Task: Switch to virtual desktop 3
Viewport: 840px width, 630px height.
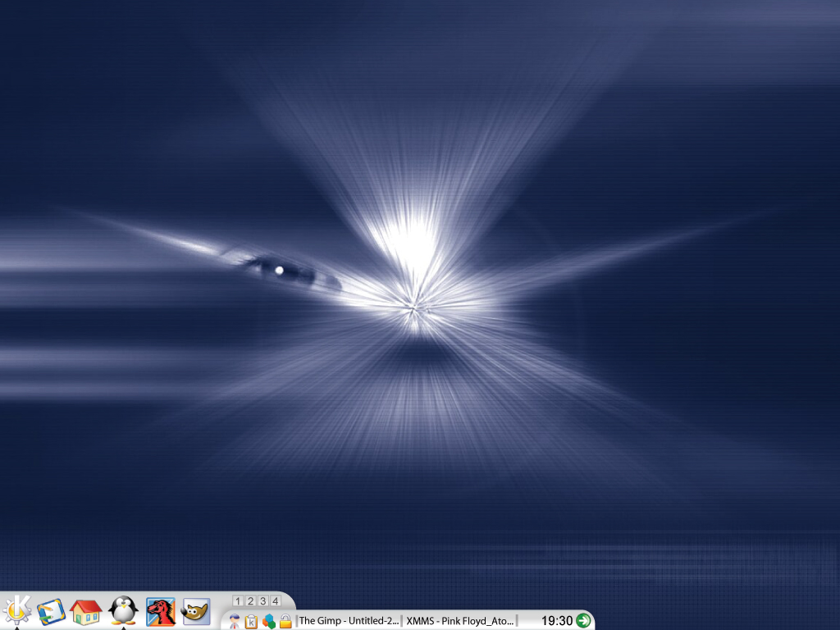Action: tap(262, 601)
